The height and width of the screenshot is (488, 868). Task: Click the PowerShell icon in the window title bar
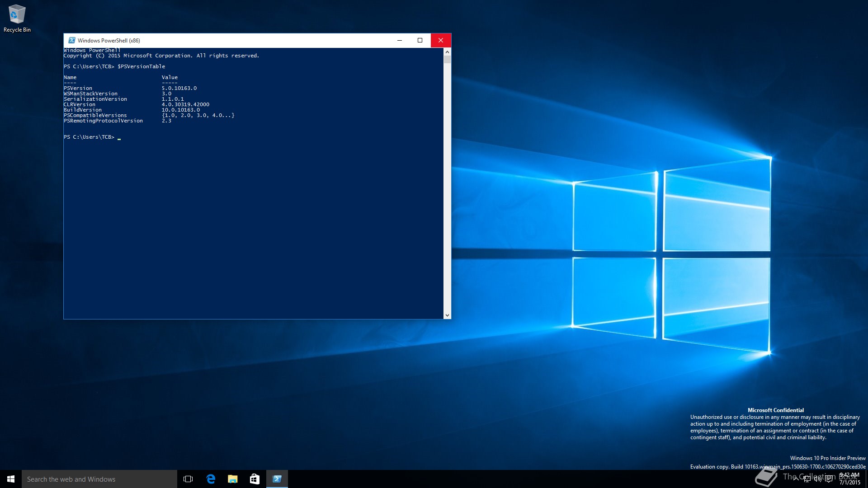(x=71, y=40)
